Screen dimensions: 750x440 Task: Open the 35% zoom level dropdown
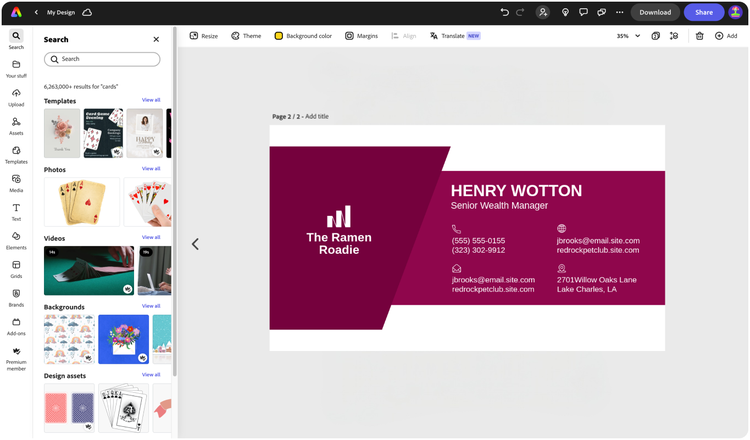(x=628, y=36)
